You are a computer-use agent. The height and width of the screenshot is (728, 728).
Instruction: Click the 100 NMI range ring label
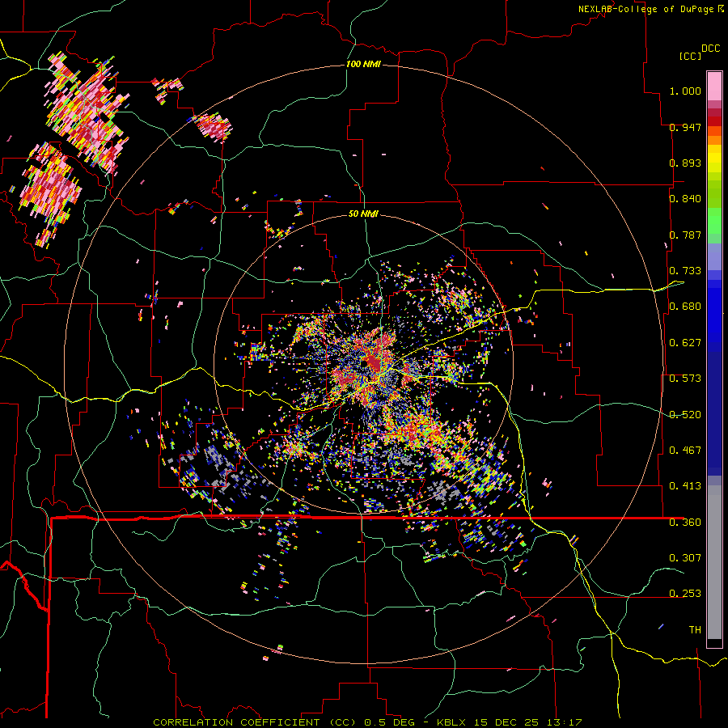363,64
